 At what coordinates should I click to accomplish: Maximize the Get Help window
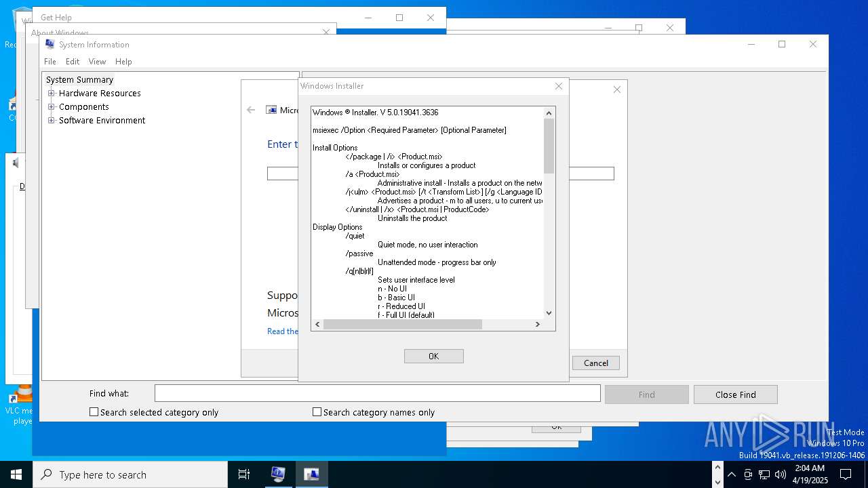click(x=399, y=18)
